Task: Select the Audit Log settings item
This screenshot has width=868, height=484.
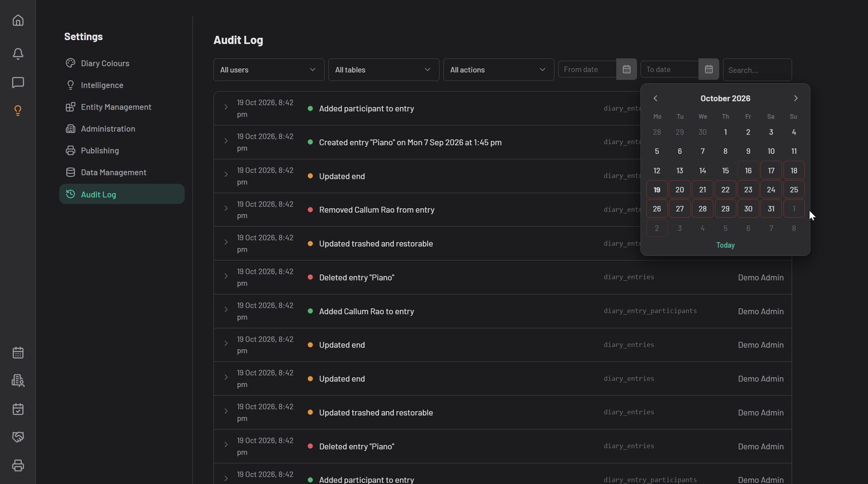Action: click(122, 194)
